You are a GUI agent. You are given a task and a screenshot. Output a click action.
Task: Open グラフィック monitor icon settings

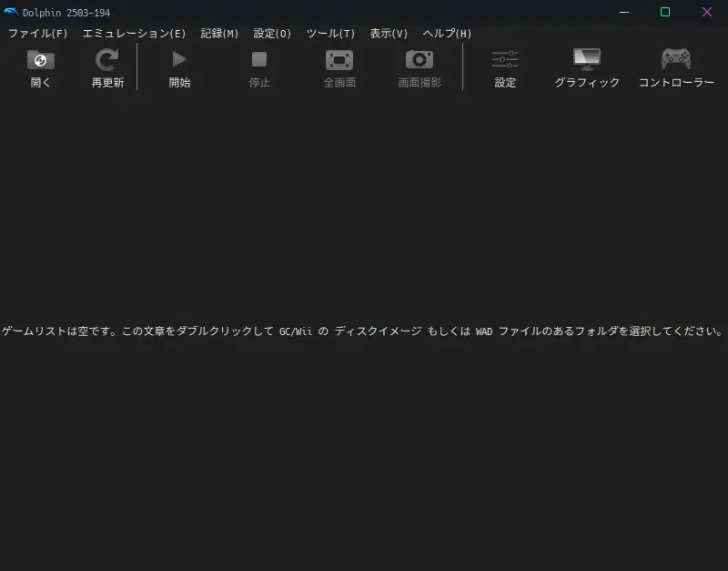[587, 59]
